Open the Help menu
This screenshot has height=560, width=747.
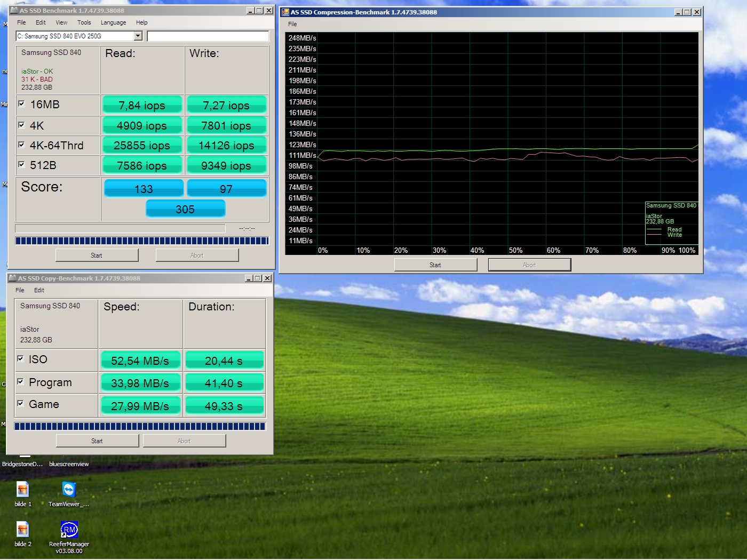pos(141,22)
